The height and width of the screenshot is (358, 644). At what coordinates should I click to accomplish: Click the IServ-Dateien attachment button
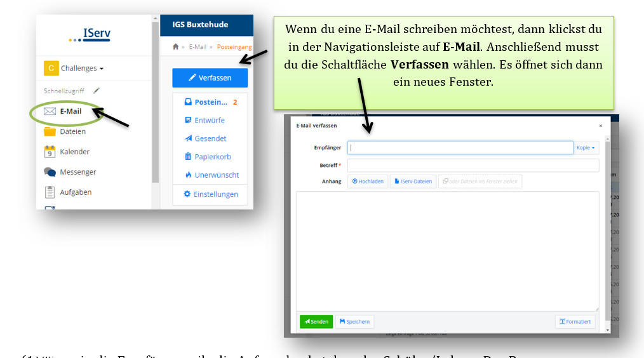point(413,182)
